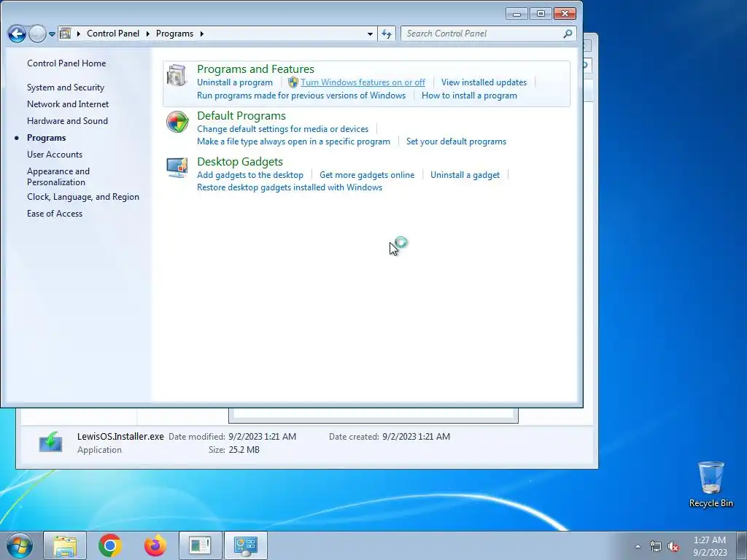Click the Default Programs icon
Viewport: 747px width, 560px height.
(177, 122)
